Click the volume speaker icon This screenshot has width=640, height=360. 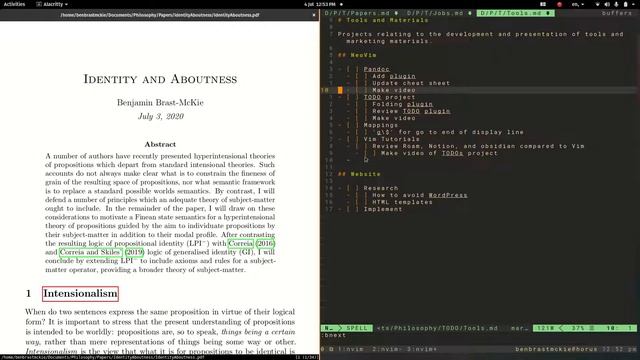(x=607, y=4)
